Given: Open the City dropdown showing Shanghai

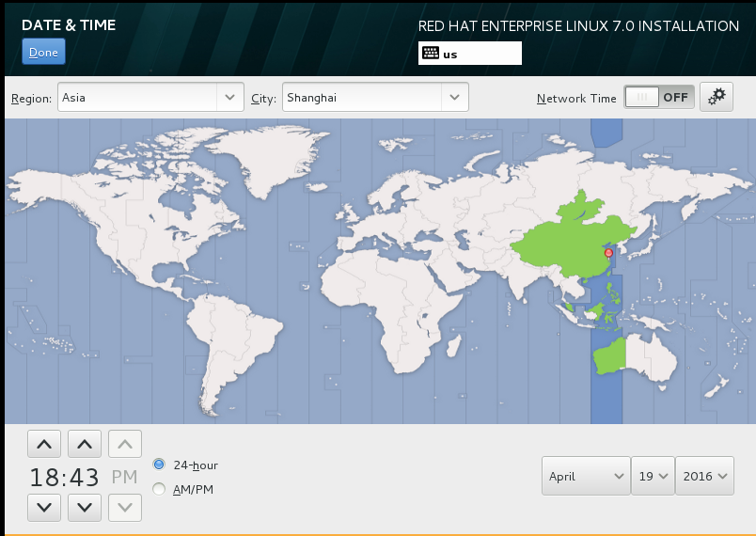Looking at the screenshot, I should tap(375, 97).
